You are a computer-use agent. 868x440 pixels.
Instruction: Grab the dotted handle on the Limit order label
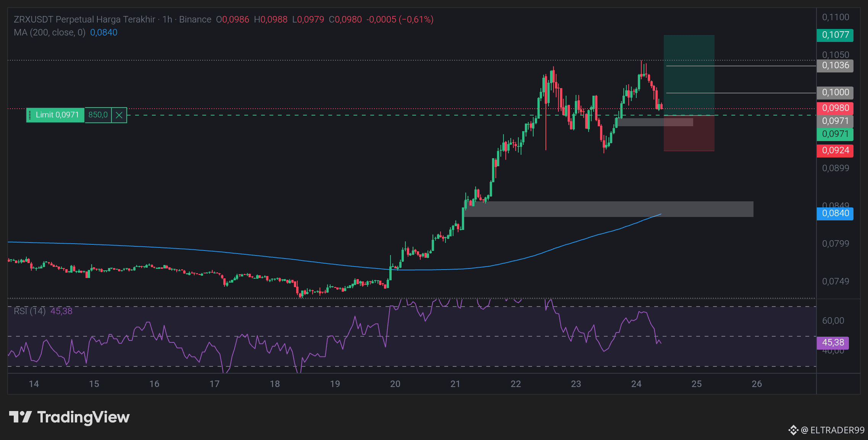point(30,115)
